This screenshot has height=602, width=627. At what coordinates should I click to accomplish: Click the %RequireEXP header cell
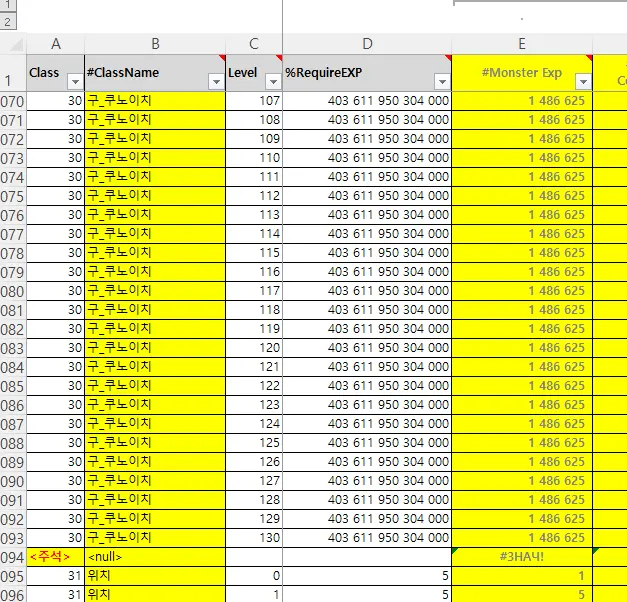pos(367,73)
